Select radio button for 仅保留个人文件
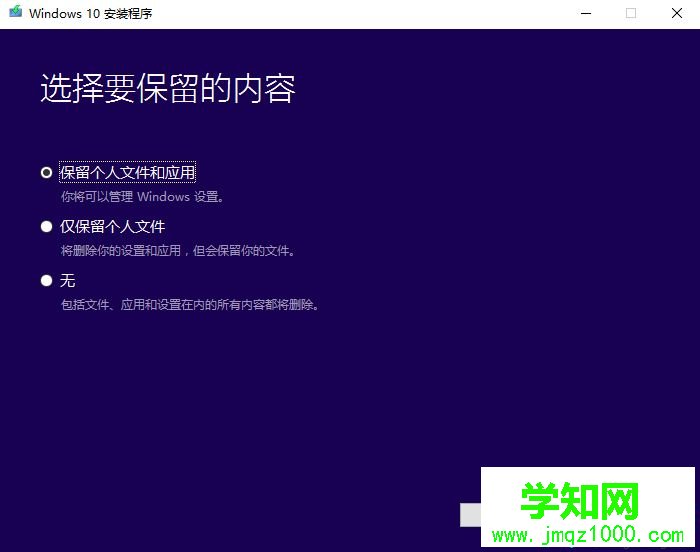This screenshot has height=552, width=700. pos(46,226)
